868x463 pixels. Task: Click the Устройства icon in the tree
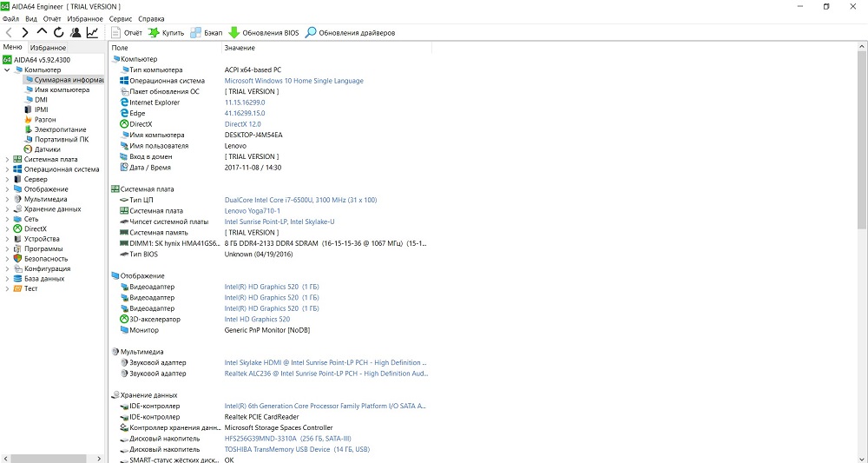click(17, 239)
